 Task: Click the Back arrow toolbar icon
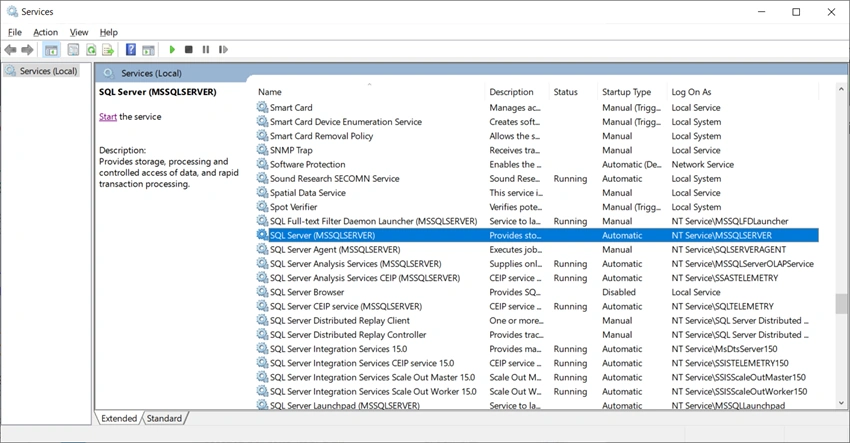[x=10, y=50]
